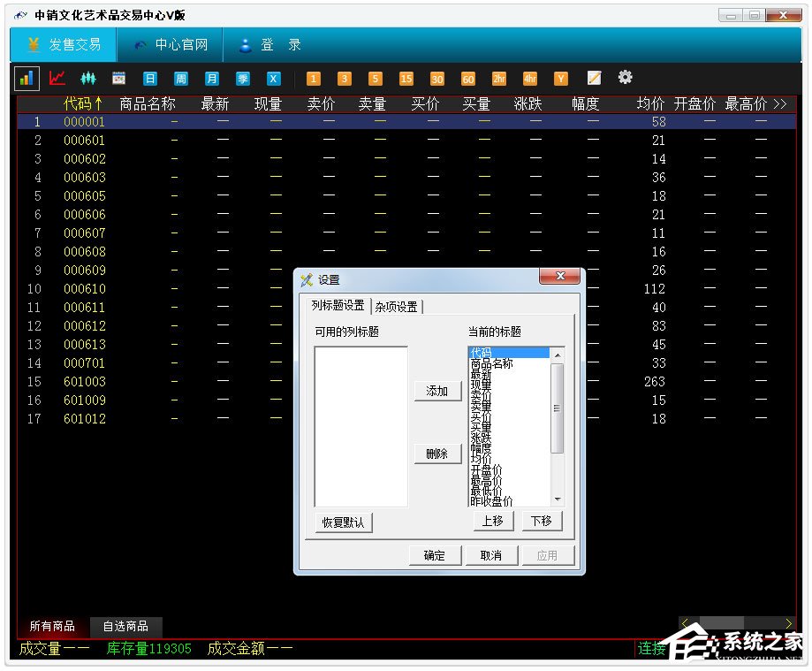Select row with code 000601
This screenshot has height=671, width=812.
coord(406,141)
